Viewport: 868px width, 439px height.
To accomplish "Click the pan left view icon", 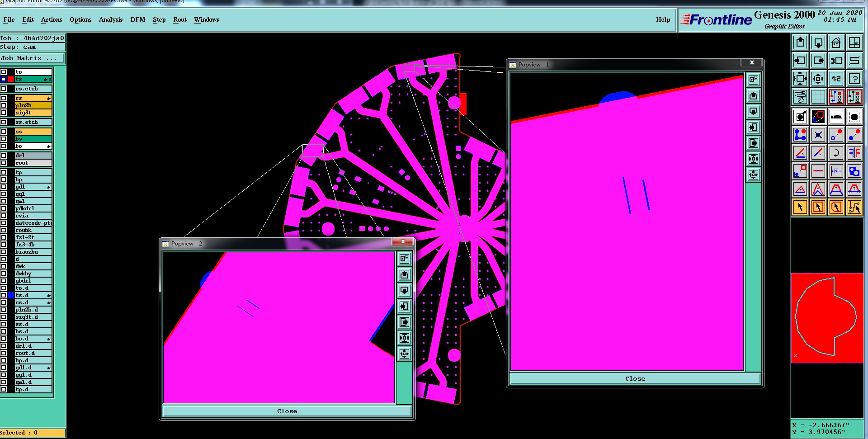I will tap(800, 61).
